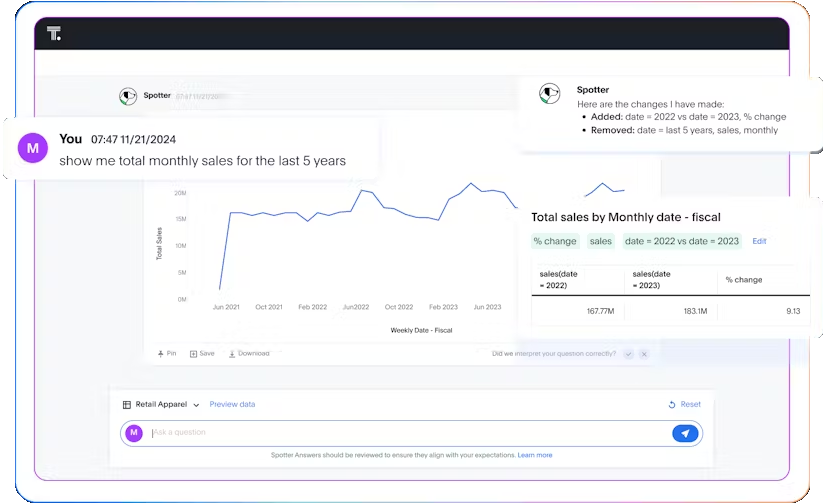Image resolution: width=826 pixels, height=503 pixels.
Task: Send the question with the blue arrow button
Action: point(685,433)
